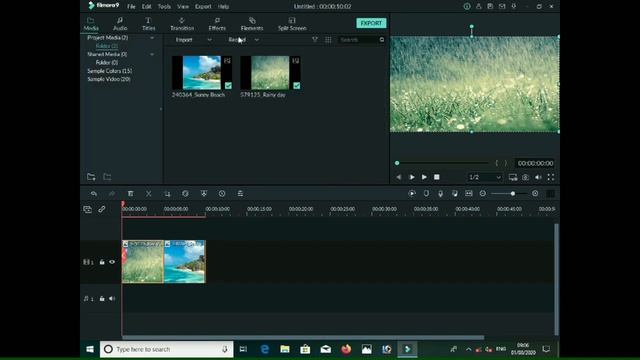This screenshot has width=640, height=360.
Task: Select Sample Video in media tree
Action: (109, 79)
